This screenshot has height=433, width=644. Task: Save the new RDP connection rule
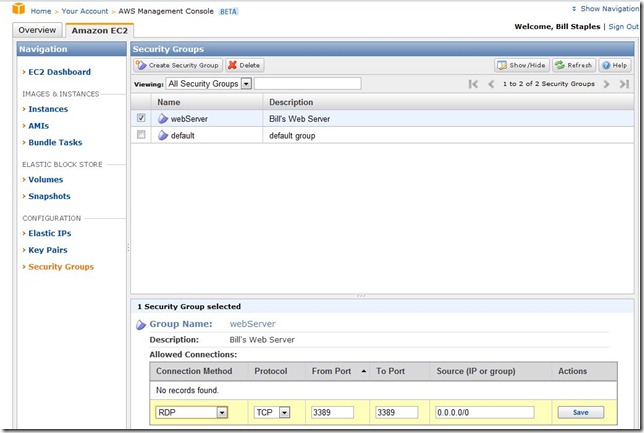581,412
